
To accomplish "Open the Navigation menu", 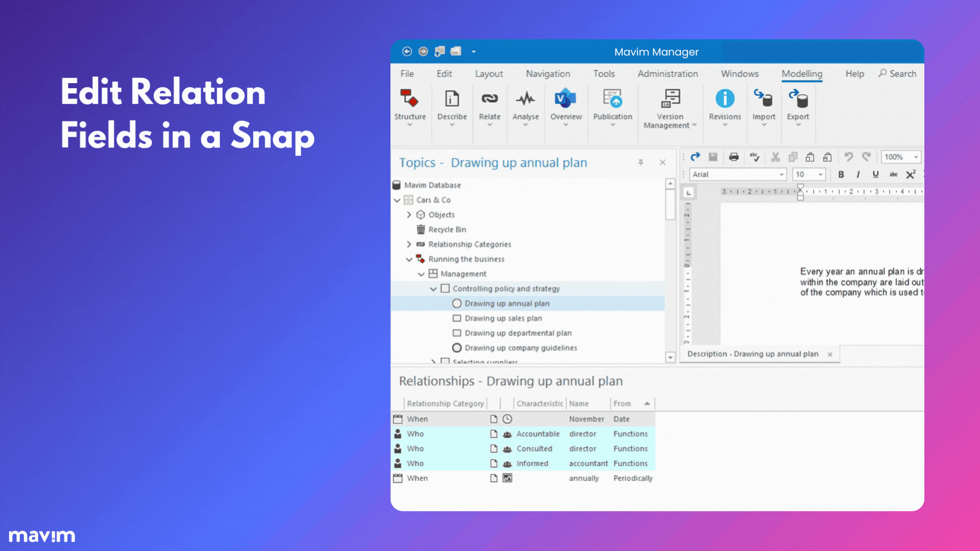I will pyautogui.click(x=548, y=73).
